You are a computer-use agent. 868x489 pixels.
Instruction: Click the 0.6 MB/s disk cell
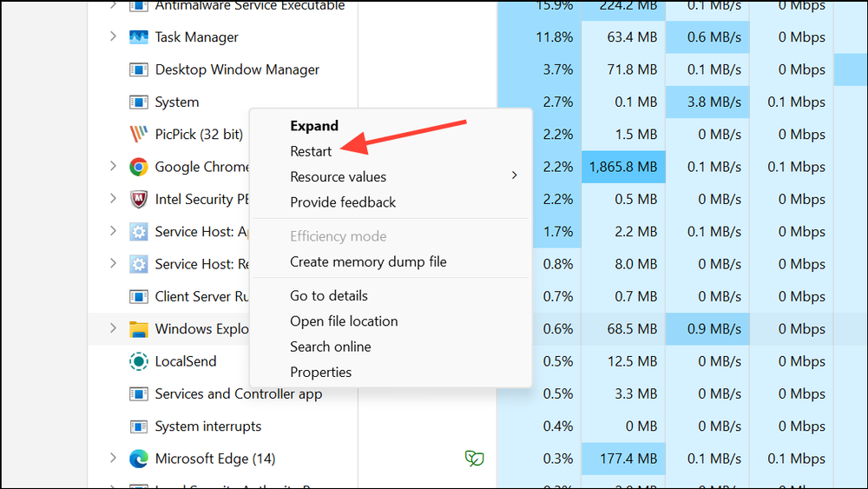(707, 37)
